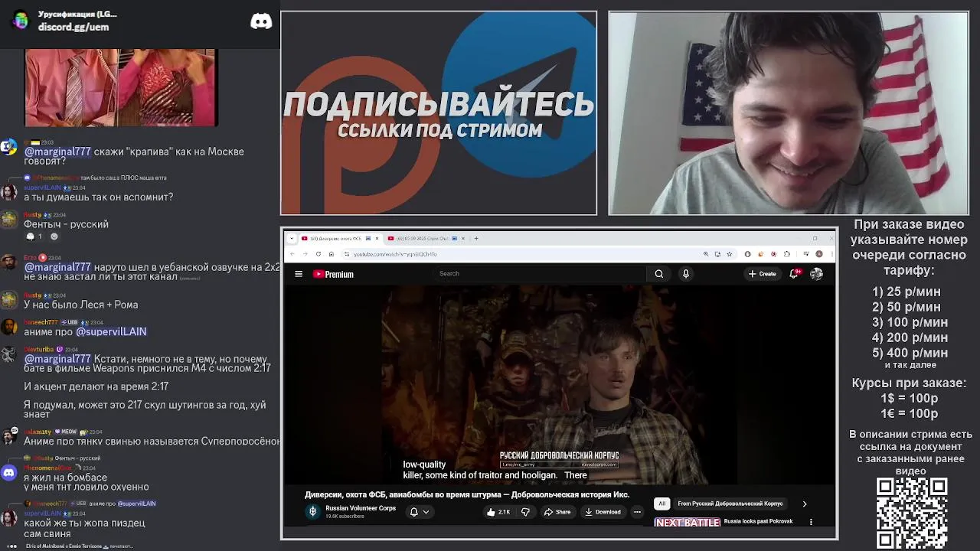Click the Download button
980x551 pixels.
[603, 512]
